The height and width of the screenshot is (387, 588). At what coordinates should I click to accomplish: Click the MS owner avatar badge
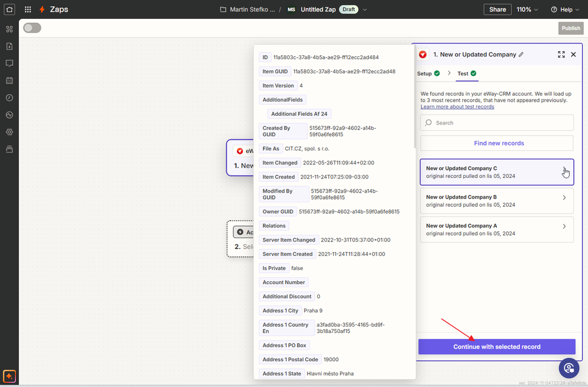tap(292, 9)
